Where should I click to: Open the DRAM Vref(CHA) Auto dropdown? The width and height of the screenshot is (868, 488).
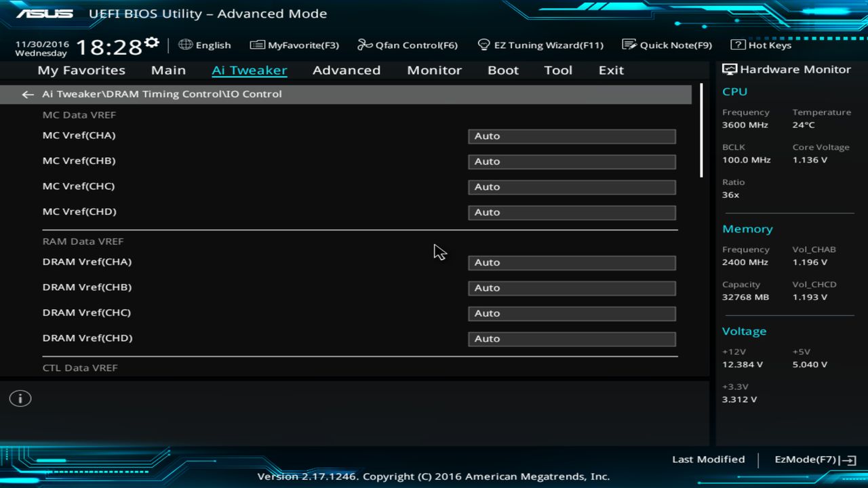(571, 262)
